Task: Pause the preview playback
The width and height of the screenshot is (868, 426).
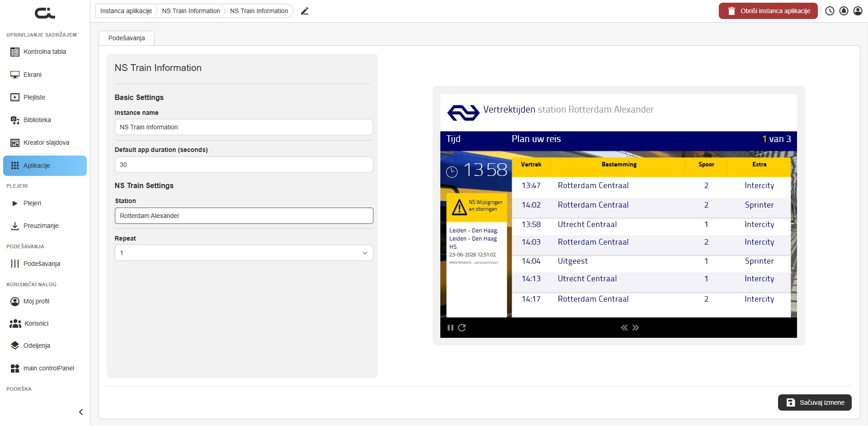Action: 450,328
